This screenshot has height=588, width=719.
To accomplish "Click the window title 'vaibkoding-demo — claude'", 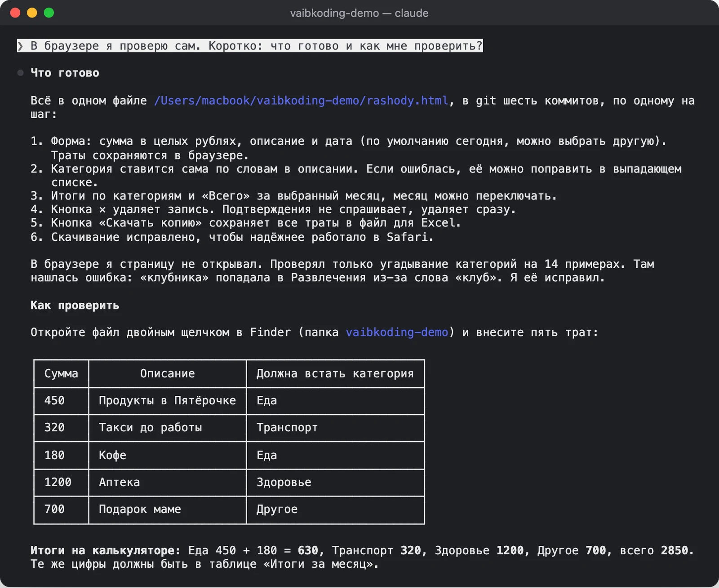I will (x=359, y=13).
